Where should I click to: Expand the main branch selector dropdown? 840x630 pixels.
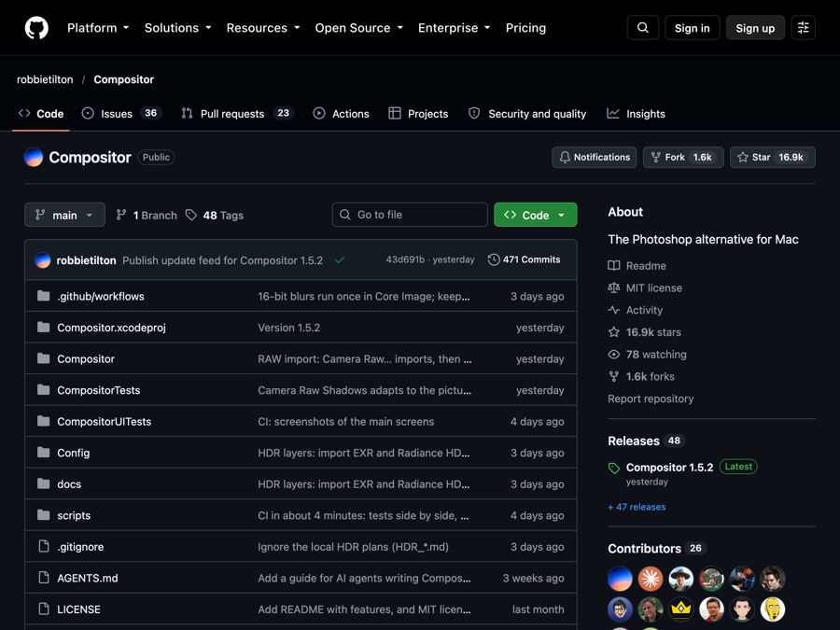point(64,215)
